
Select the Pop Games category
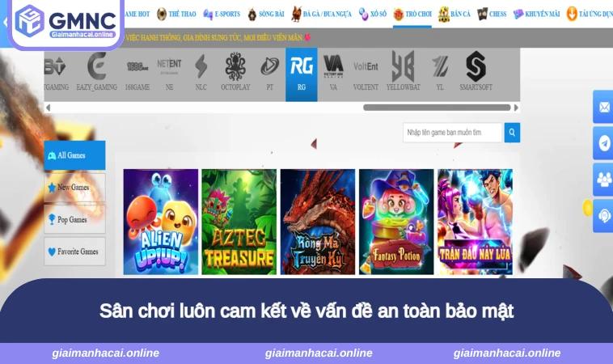(74, 219)
